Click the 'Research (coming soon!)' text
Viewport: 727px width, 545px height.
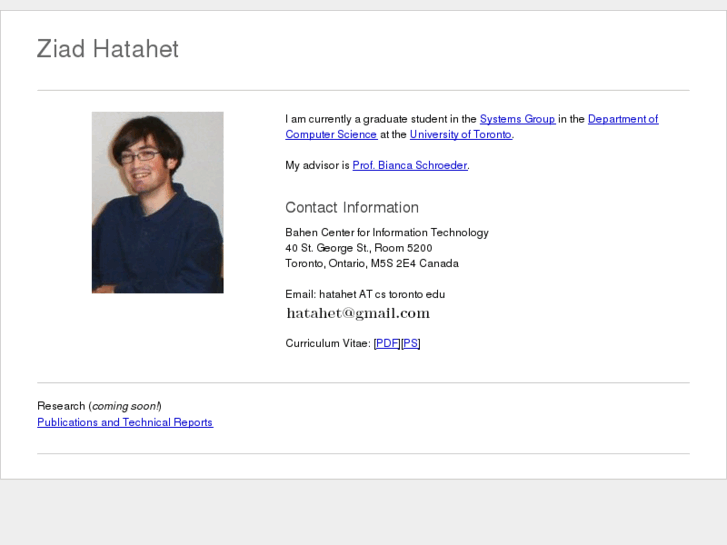click(99, 406)
